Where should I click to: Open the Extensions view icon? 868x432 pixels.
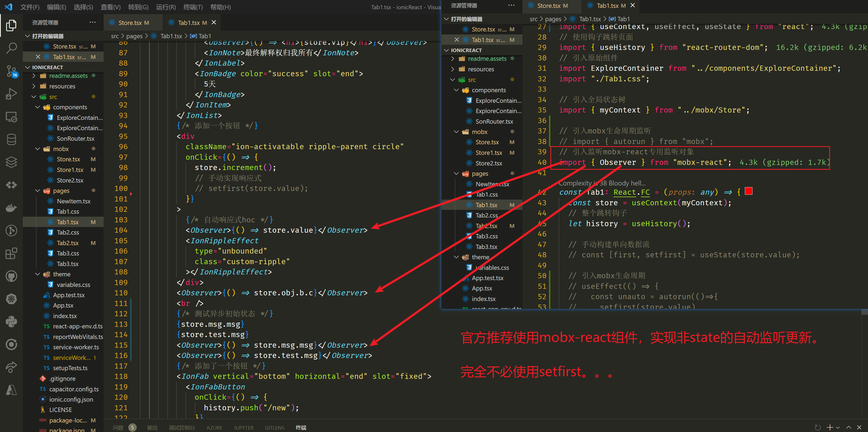pyautogui.click(x=11, y=253)
